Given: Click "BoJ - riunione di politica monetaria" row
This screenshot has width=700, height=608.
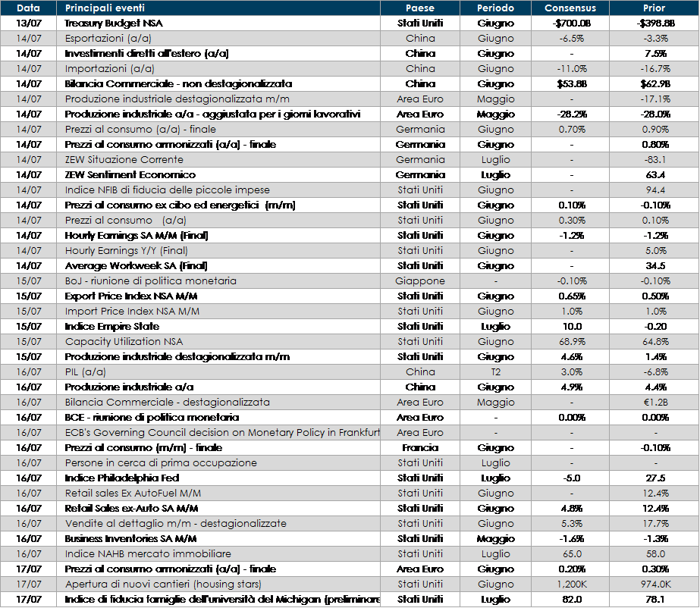Looking at the screenshot, I should tap(150, 281).
